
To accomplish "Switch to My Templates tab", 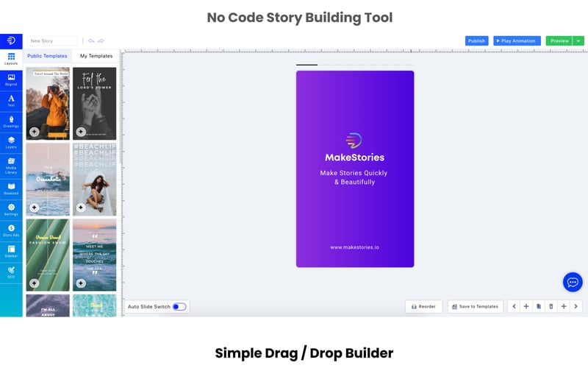I will tap(96, 56).
